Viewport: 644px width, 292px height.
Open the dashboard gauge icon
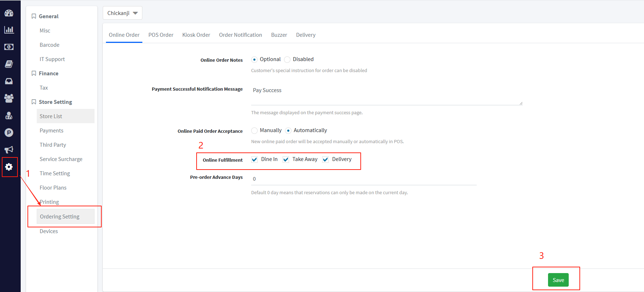pyautogui.click(x=9, y=13)
